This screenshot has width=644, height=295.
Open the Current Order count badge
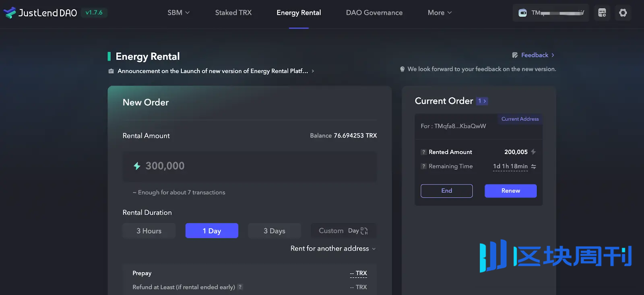(482, 101)
